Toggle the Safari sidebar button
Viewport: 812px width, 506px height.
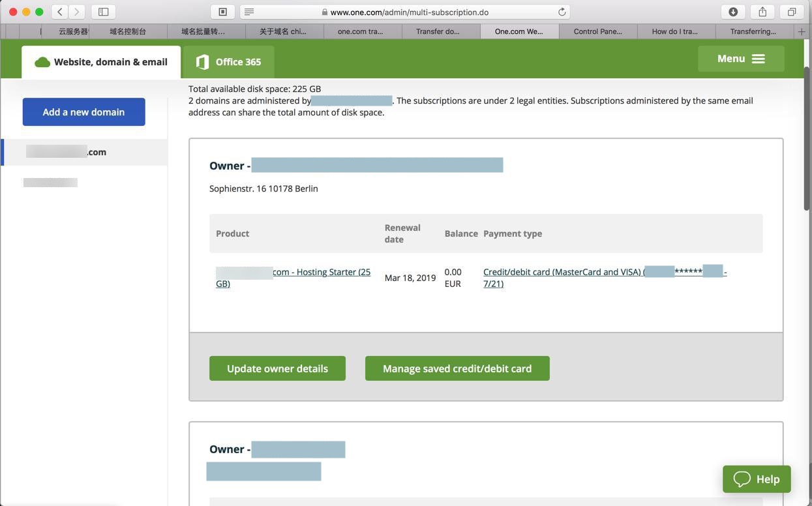[103, 12]
